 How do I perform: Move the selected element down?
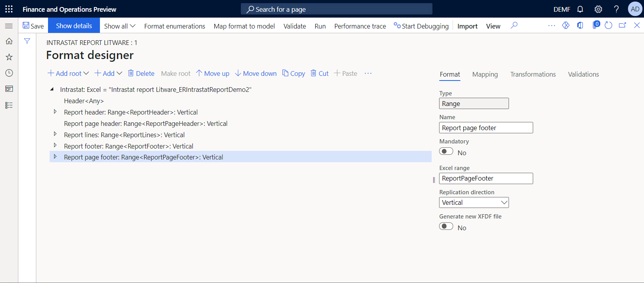tap(256, 73)
